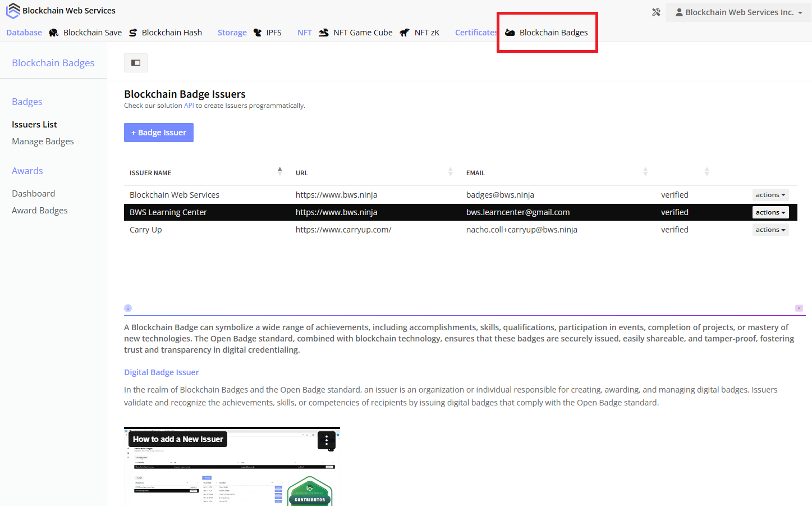Open the Blockchain Web Services Inc. account dropdown
The image size is (812, 506).
click(x=738, y=12)
